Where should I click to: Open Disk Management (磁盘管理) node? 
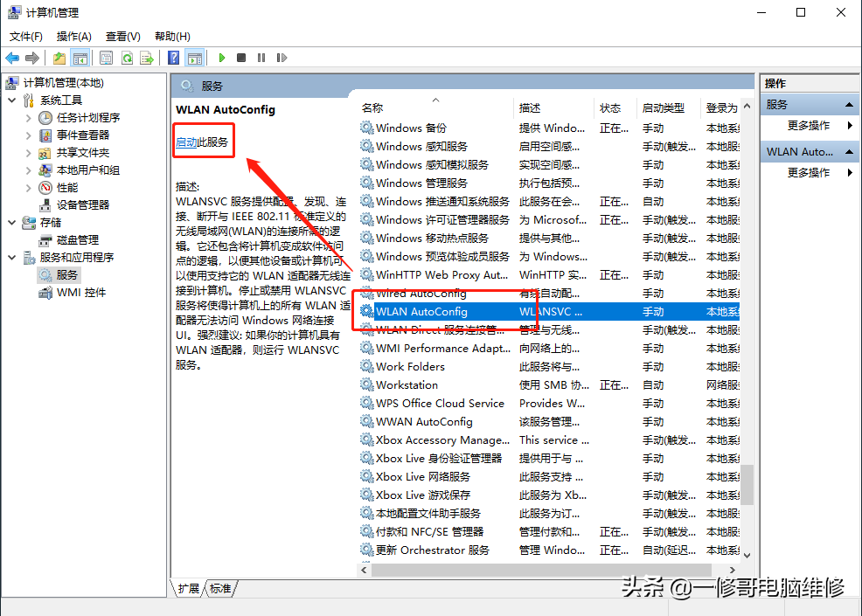click(78, 240)
